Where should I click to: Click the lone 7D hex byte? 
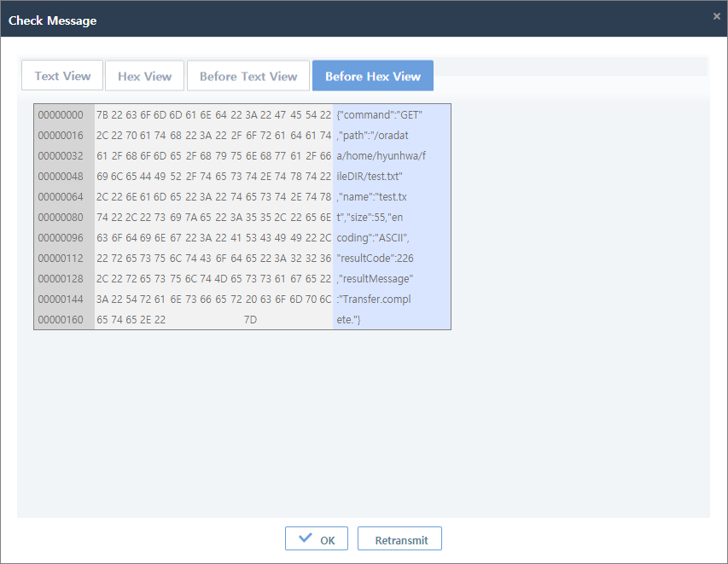pyautogui.click(x=250, y=319)
